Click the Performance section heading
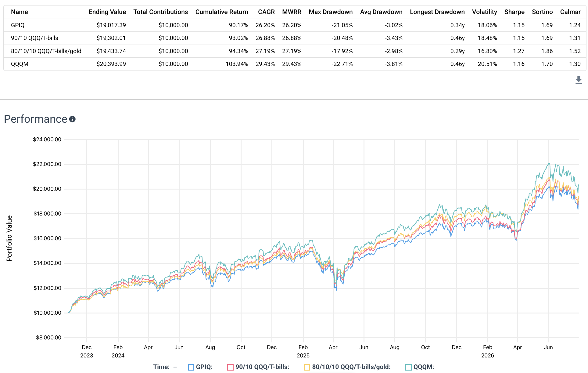Image resolution: width=588 pixels, height=373 pixels. tap(36, 119)
